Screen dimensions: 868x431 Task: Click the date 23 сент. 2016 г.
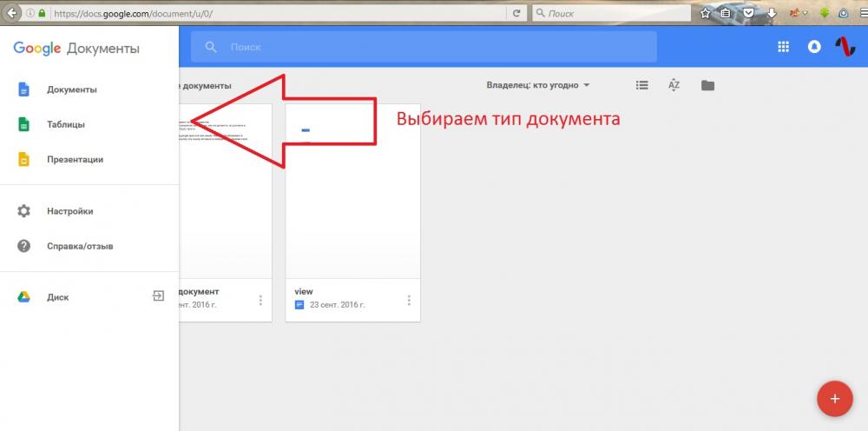pos(337,305)
